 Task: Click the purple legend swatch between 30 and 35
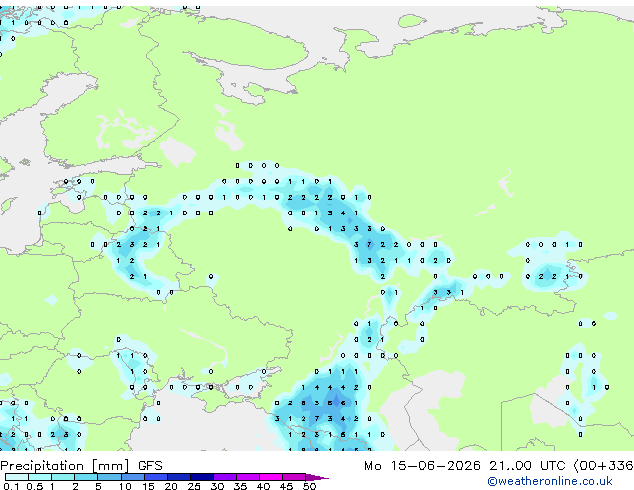(x=225, y=477)
